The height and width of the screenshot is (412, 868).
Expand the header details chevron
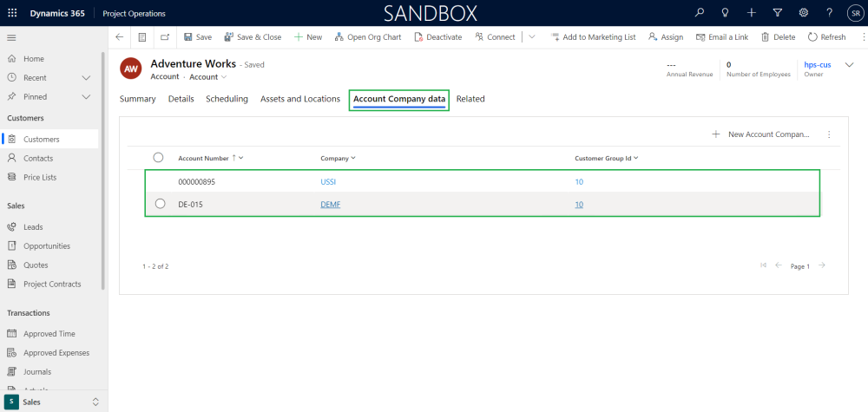[849, 65]
